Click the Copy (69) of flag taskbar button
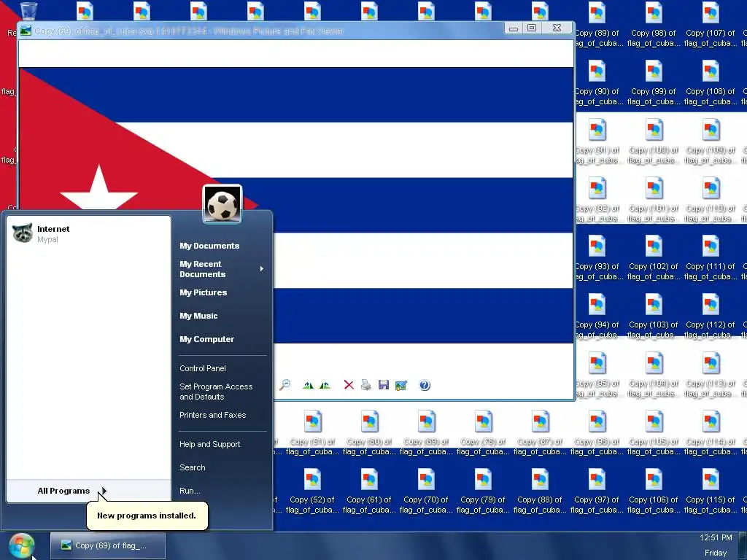The height and width of the screenshot is (560, 747). [108, 545]
